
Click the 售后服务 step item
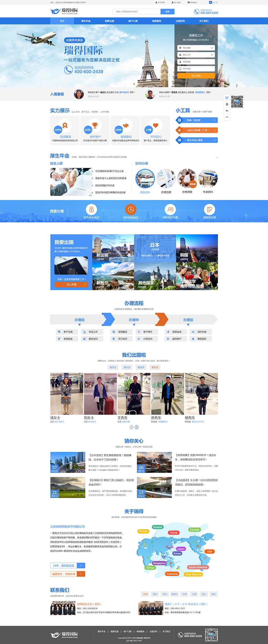pos(201,339)
